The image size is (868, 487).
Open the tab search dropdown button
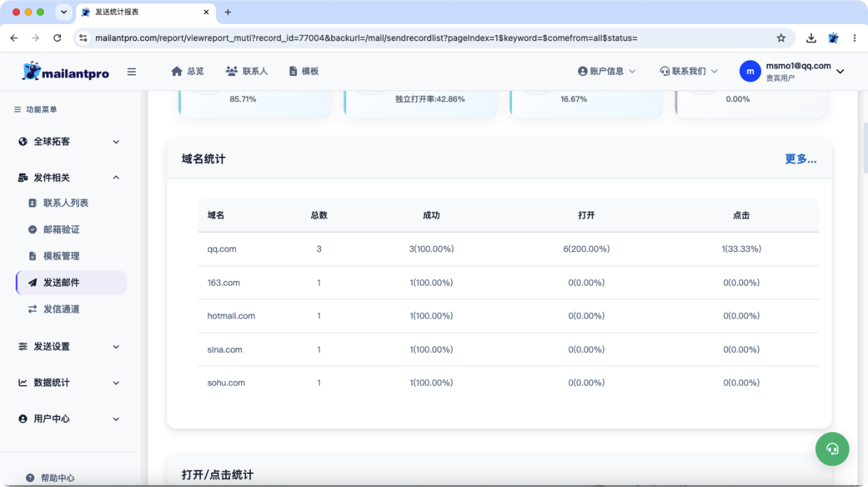64,12
